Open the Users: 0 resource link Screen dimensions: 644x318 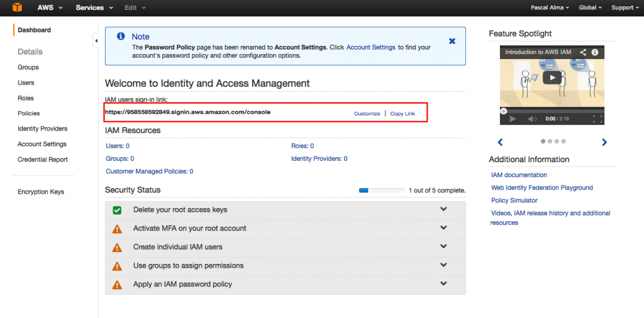[x=118, y=146]
